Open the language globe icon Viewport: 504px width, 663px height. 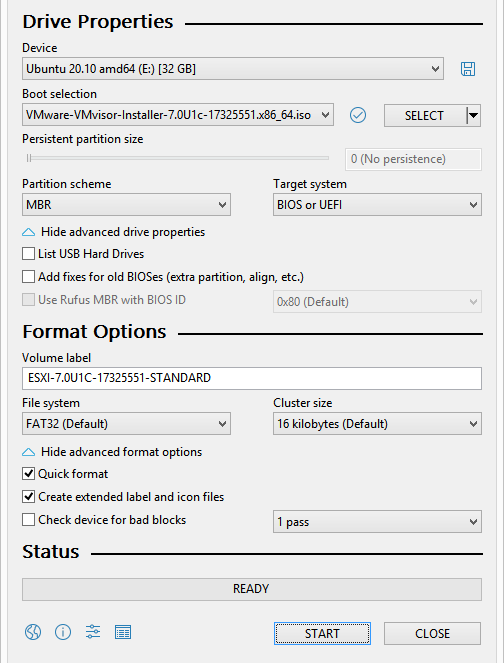pos(33,633)
